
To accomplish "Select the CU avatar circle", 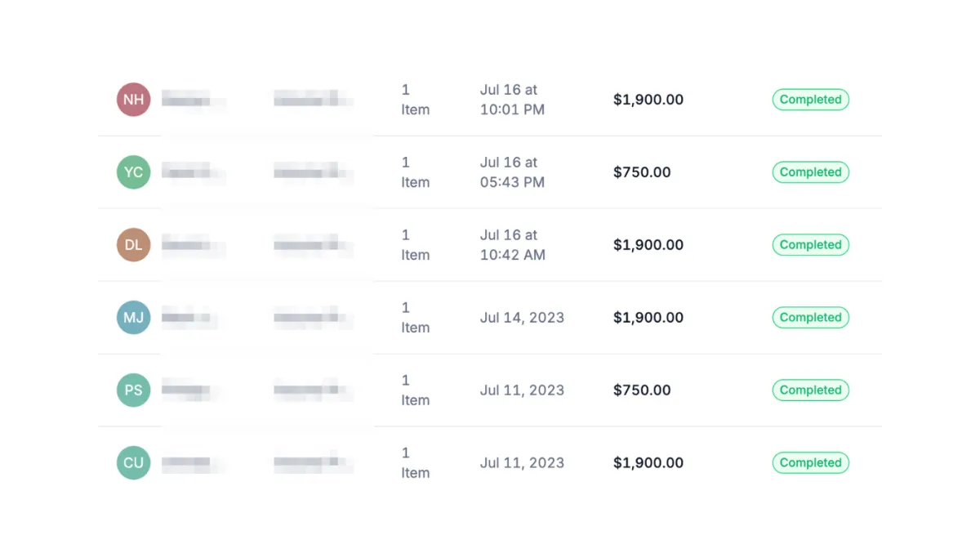I will coord(133,462).
